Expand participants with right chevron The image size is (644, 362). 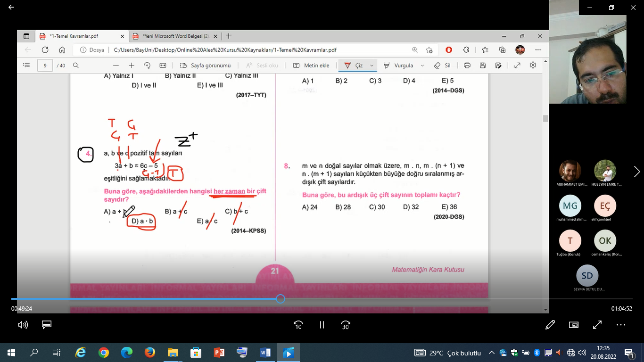pyautogui.click(x=636, y=172)
